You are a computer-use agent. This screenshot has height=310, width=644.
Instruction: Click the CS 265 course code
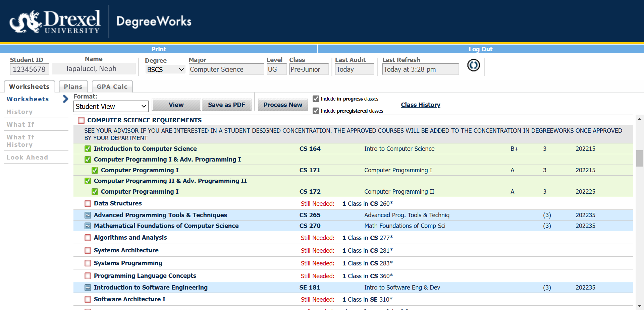310,215
